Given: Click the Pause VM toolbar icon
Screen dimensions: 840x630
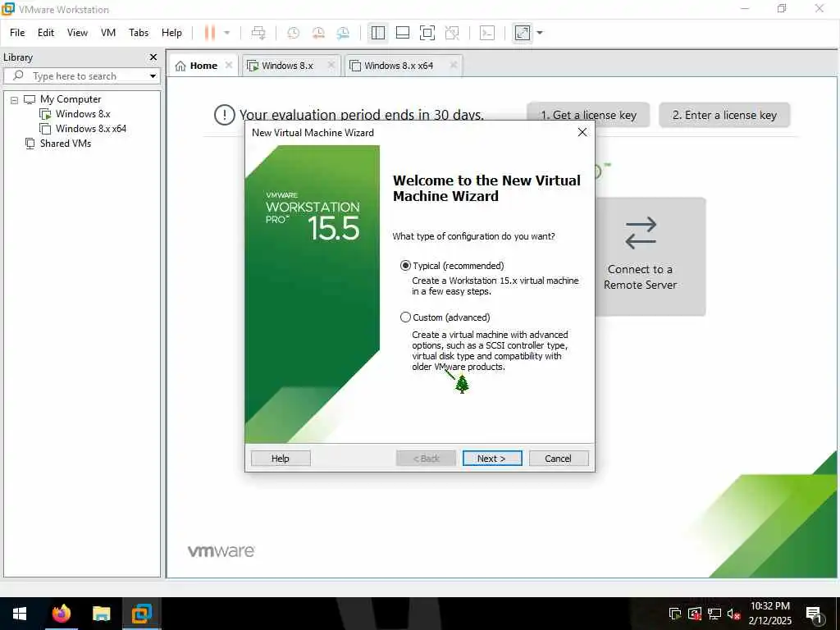Looking at the screenshot, I should tap(209, 33).
